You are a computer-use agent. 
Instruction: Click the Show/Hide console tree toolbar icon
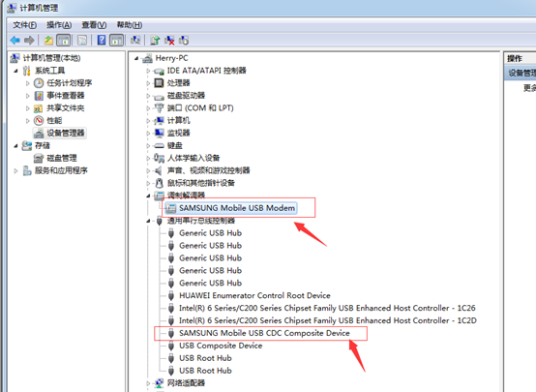[x=64, y=41]
